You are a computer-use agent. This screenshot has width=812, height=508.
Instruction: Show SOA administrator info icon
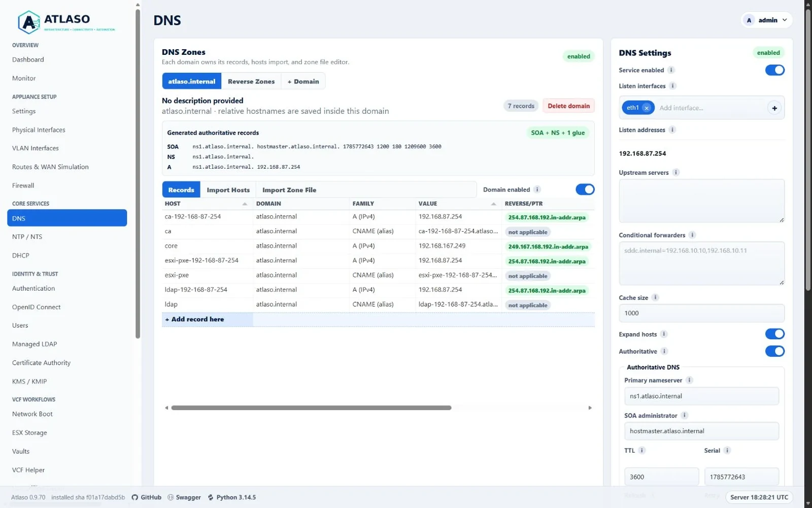684,415
